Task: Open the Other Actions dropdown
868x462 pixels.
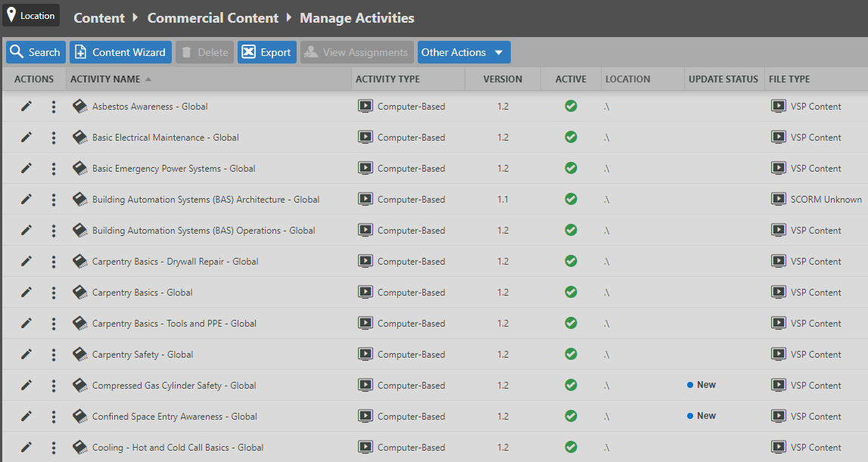Action: coord(464,52)
